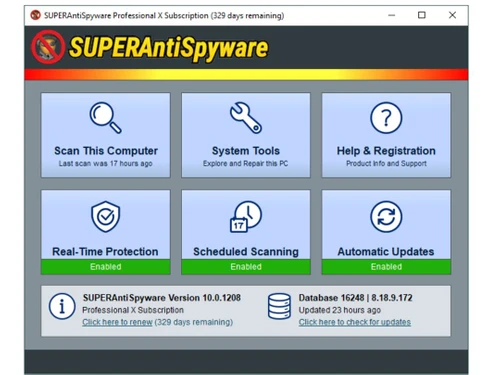Image resolution: width=500 pixels, height=375 pixels.
Task: Open Automatic Updates label
Action: coord(386,252)
